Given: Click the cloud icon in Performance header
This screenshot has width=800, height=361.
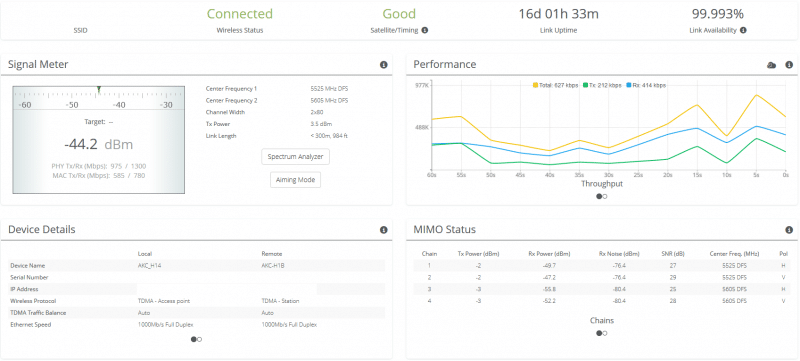Looking at the screenshot, I should click(772, 65).
